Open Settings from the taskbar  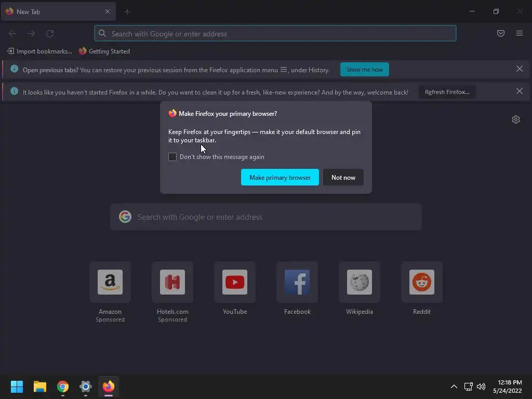point(86,387)
